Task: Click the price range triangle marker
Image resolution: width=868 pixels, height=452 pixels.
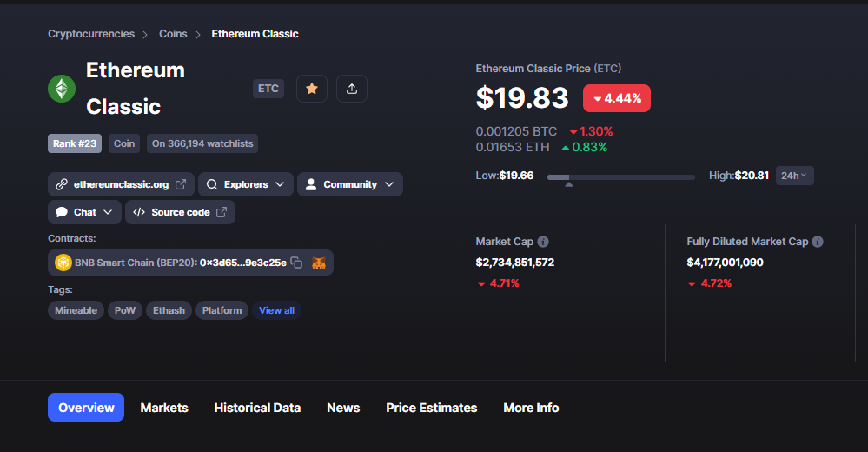Action: coord(568,184)
